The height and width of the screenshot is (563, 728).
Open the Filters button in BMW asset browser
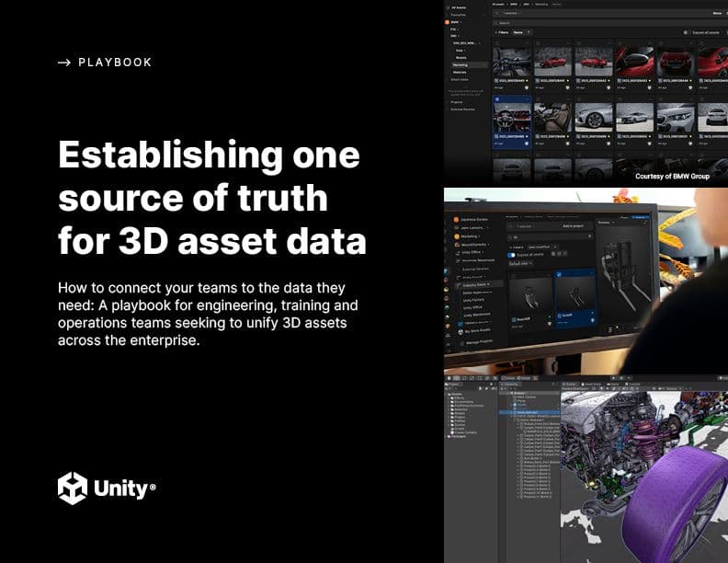[x=502, y=32]
